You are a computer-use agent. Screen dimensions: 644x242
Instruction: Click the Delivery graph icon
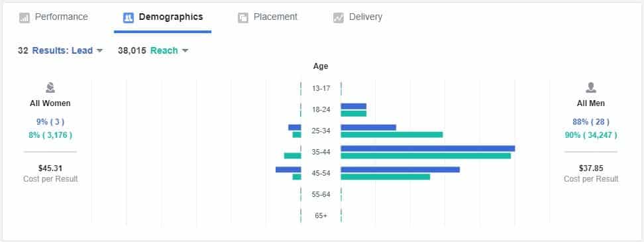click(339, 18)
